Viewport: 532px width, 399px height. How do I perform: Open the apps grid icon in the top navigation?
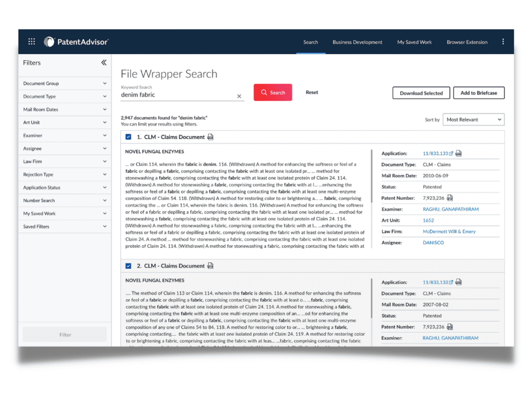[31, 41]
